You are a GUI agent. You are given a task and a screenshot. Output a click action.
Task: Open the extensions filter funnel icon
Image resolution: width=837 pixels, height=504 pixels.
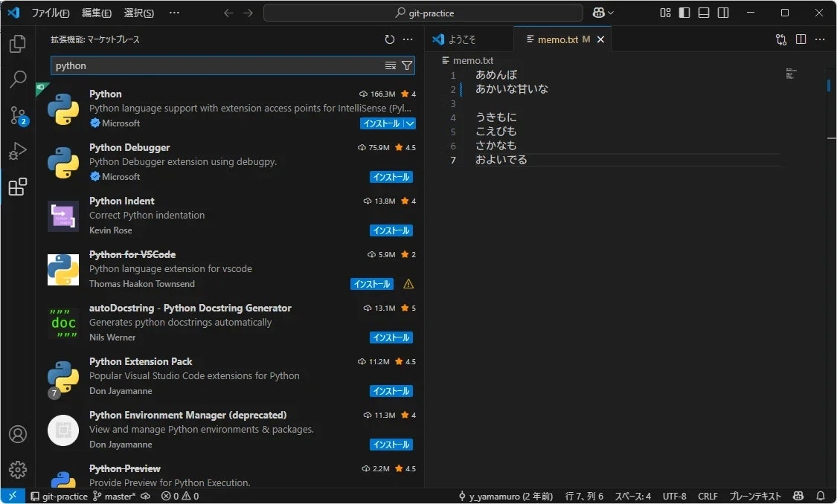pyautogui.click(x=407, y=65)
